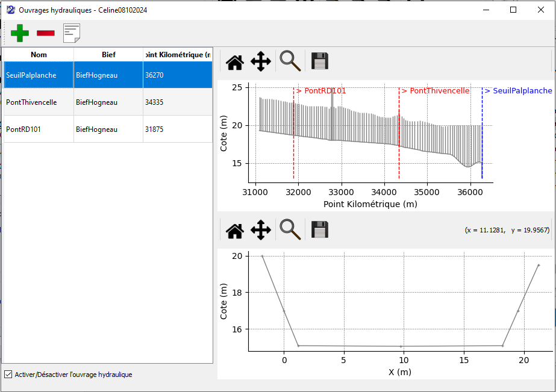The image size is (556, 392).
Task: Save upper longitudinal profile figure
Action: click(x=319, y=61)
